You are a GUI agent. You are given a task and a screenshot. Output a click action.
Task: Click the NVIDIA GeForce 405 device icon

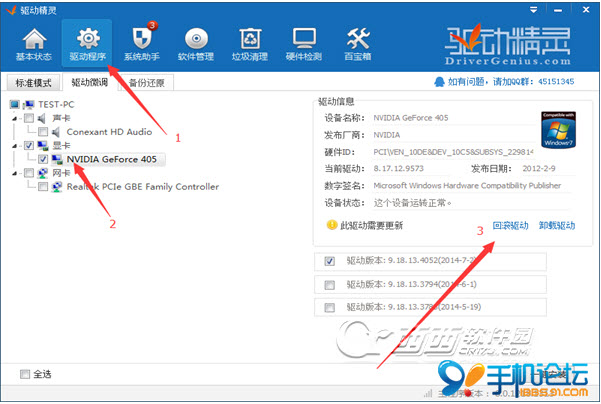click(57, 159)
